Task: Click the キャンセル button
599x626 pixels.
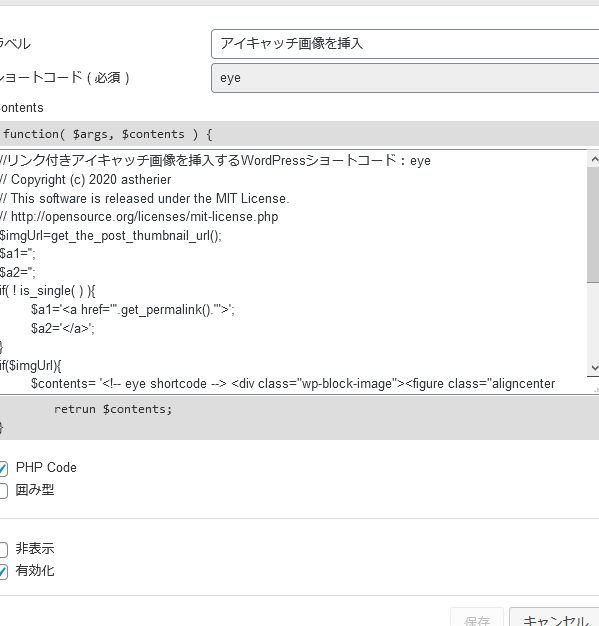Action: pos(555,618)
